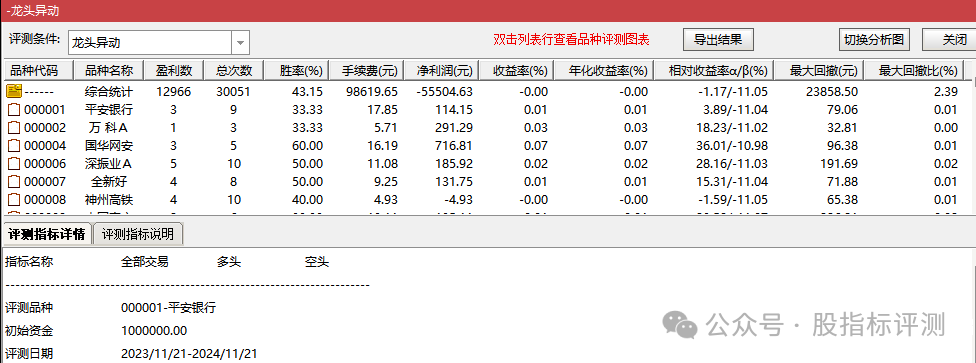Click the document icon beside 000001
Image resolution: width=976 pixels, height=363 pixels.
14,110
